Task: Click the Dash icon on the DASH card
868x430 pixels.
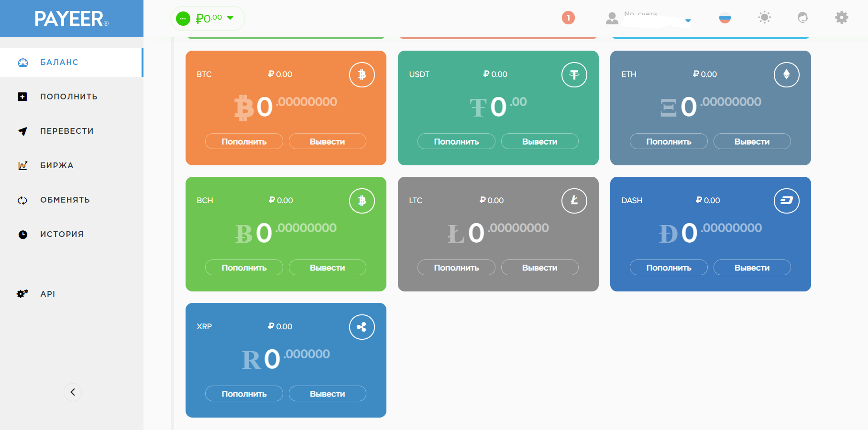Action: (787, 201)
